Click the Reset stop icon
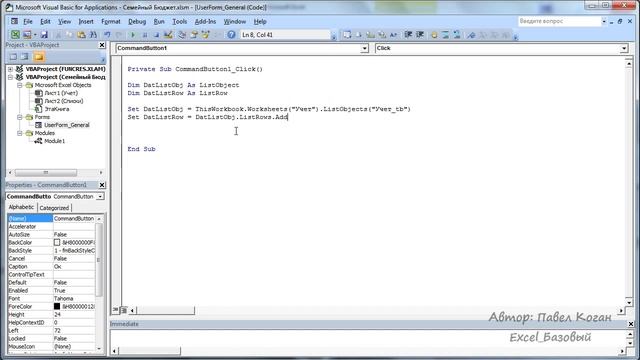The height and width of the screenshot is (360, 640). click(x=156, y=35)
